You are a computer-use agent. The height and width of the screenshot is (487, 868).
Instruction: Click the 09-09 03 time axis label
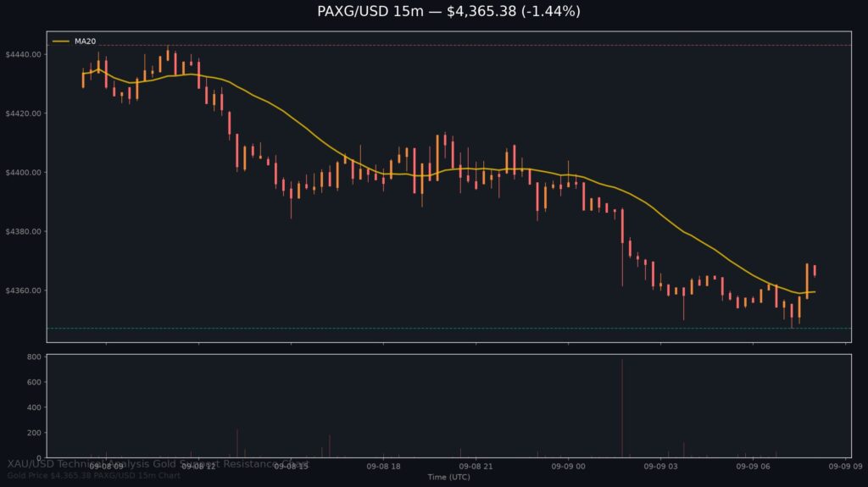point(660,467)
